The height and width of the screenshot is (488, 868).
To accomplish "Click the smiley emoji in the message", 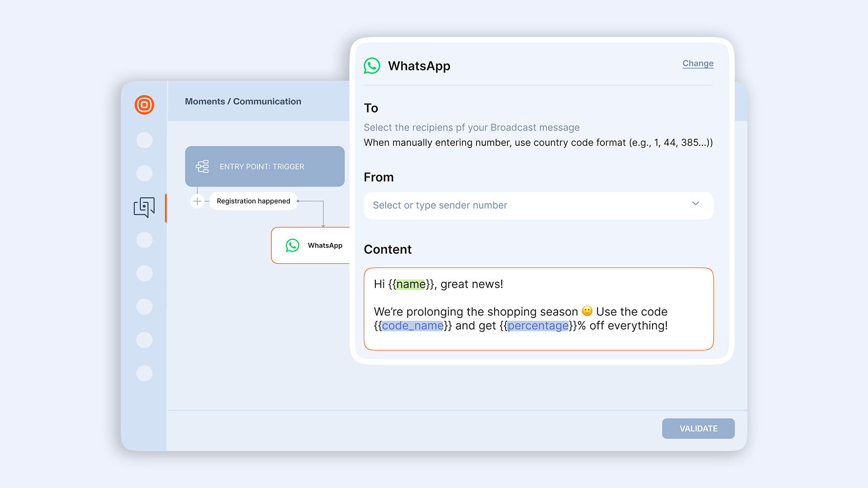I will [x=587, y=311].
